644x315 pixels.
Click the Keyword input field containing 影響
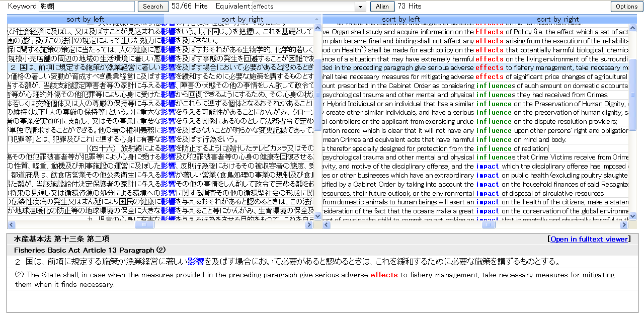(x=87, y=7)
